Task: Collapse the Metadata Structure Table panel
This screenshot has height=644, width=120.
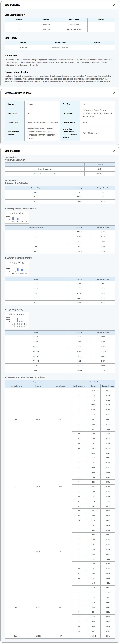Action: [115, 93]
